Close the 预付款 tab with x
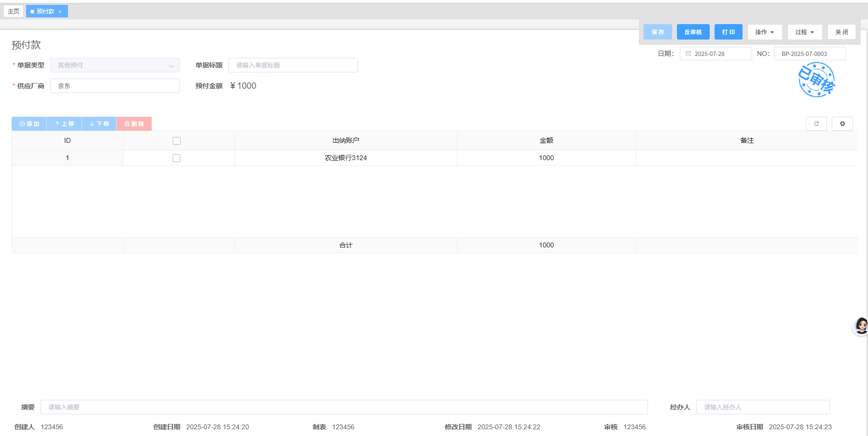The height and width of the screenshot is (436, 868). [x=60, y=12]
